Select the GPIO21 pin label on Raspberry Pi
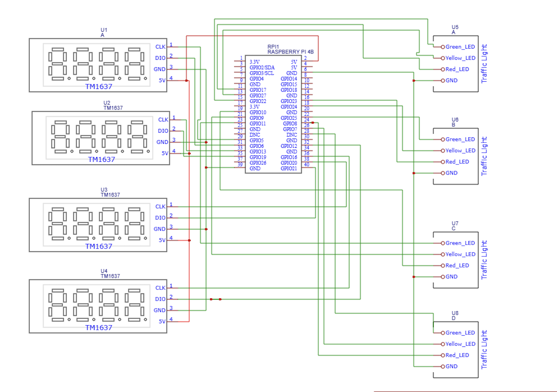Image resolution: width=557 pixels, height=392 pixels. tap(289, 169)
